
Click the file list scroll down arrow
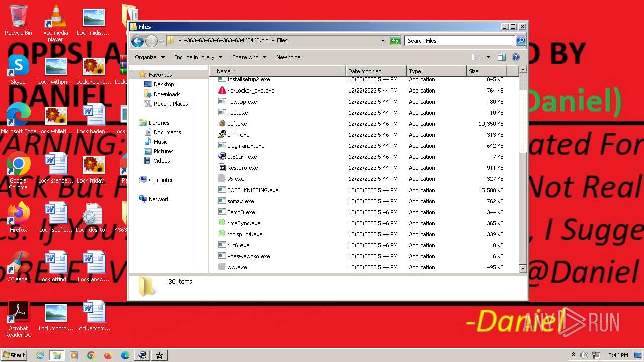523,269
